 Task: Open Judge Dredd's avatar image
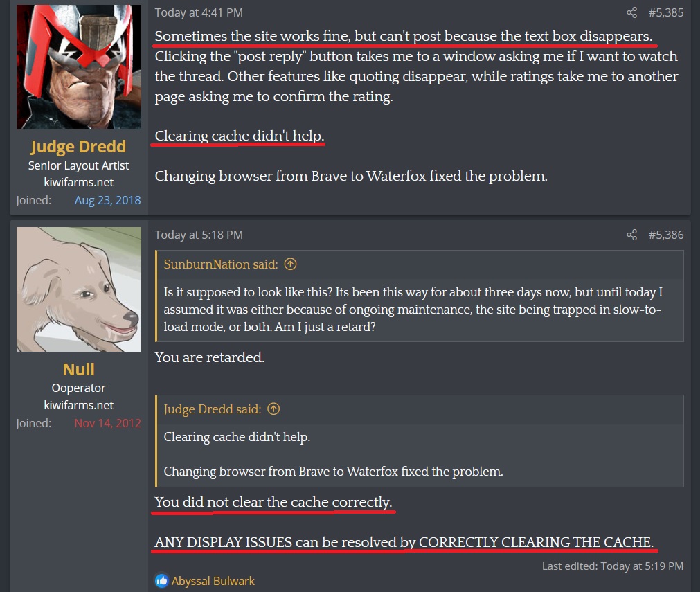79,67
